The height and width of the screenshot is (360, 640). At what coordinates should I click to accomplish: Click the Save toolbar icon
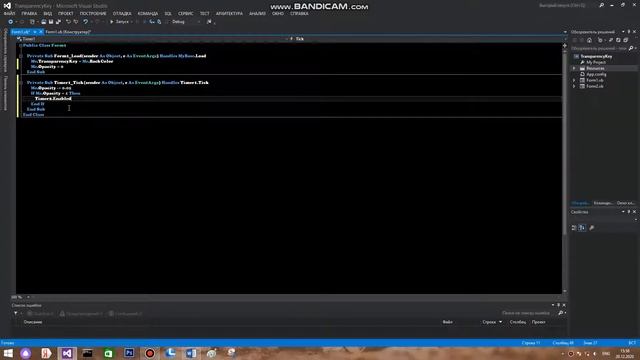(51, 22)
